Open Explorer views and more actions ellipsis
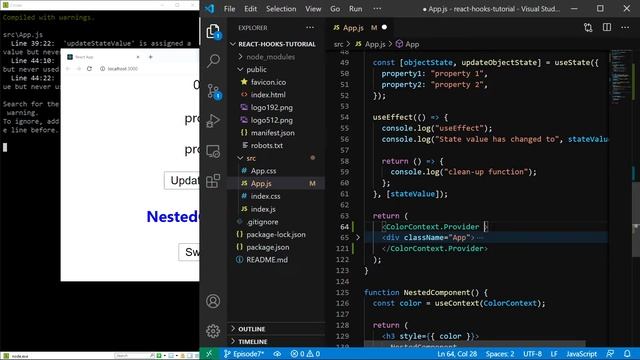Viewport: 640px width, 360px height. point(310,28)
